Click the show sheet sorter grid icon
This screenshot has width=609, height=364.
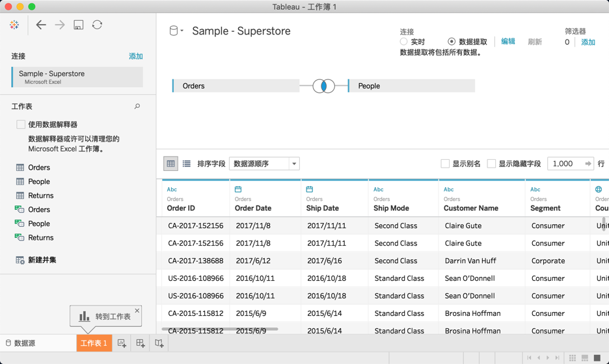[573, 357]
